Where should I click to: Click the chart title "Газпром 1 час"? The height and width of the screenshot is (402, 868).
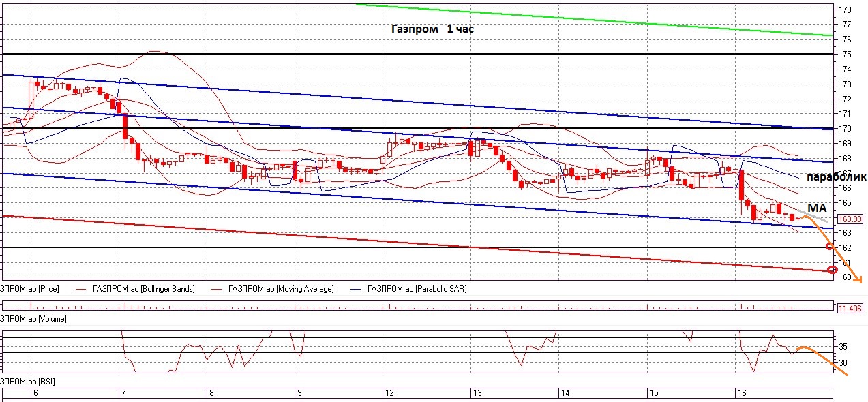pos(432,29)
